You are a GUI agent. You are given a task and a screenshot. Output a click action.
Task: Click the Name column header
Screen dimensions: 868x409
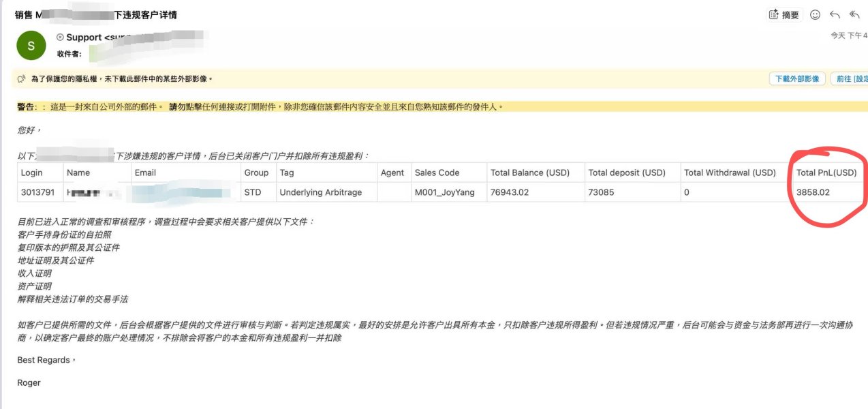click(x=78, y=172)
